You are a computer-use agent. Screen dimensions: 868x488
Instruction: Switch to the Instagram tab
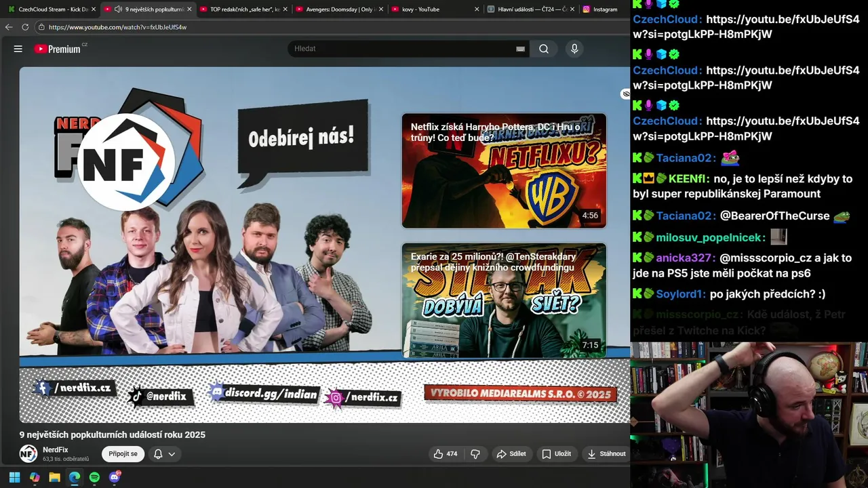coord(601,9)
